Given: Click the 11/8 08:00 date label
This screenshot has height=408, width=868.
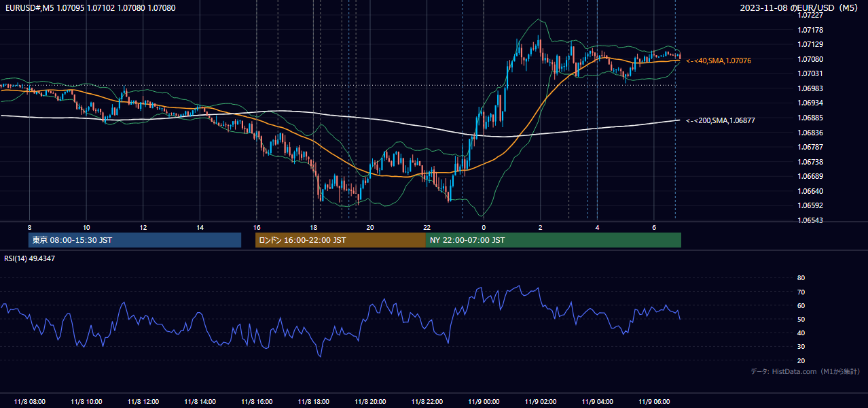Looking at the screenshot, I should click(x=29, y=402).
